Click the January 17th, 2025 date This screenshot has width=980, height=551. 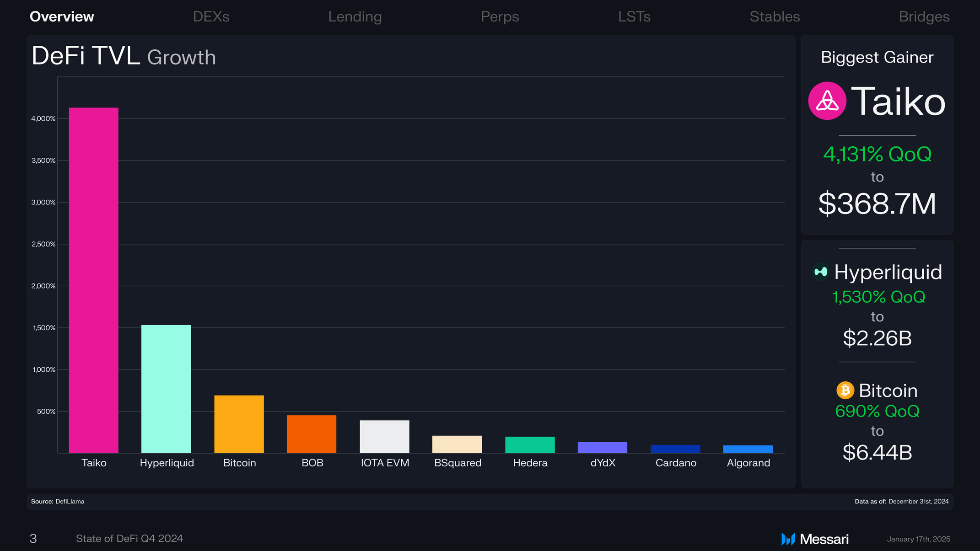919,539
